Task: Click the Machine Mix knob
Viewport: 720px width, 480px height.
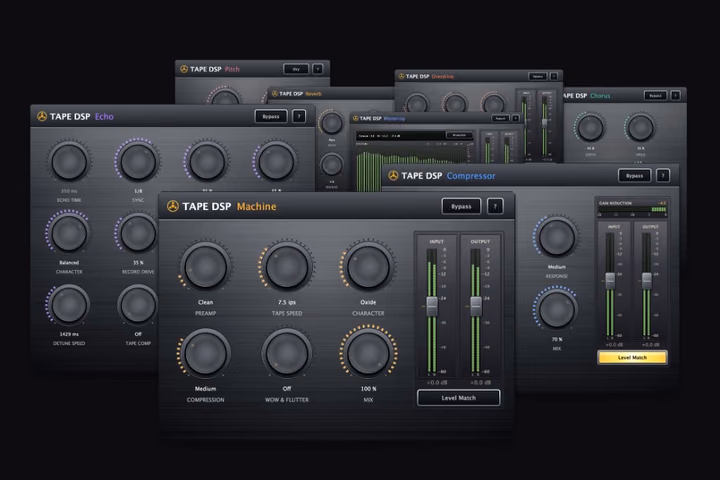Action: (x=368, y=353)
